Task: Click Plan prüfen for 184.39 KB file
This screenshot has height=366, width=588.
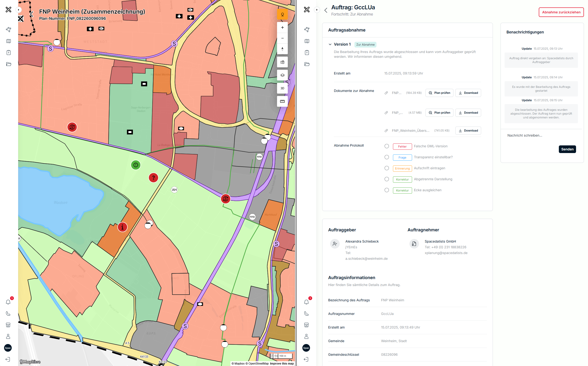Action: pos(439,93)
